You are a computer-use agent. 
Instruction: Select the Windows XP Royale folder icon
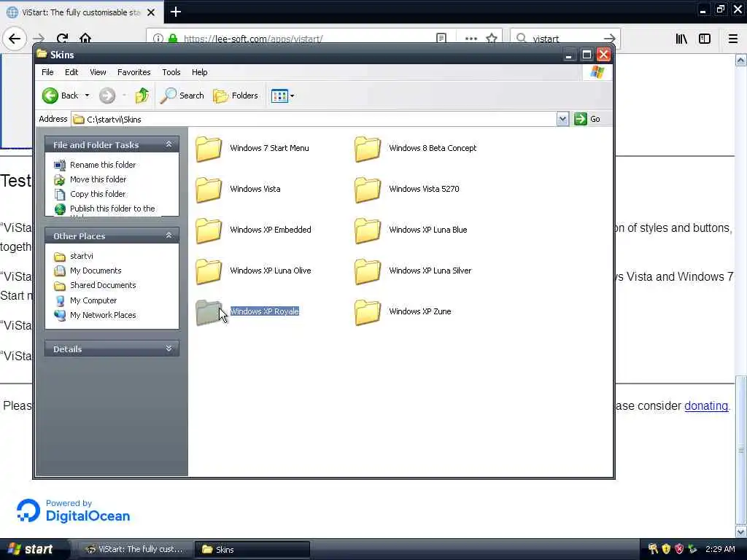pyautogui.click(x=209, y=312)
